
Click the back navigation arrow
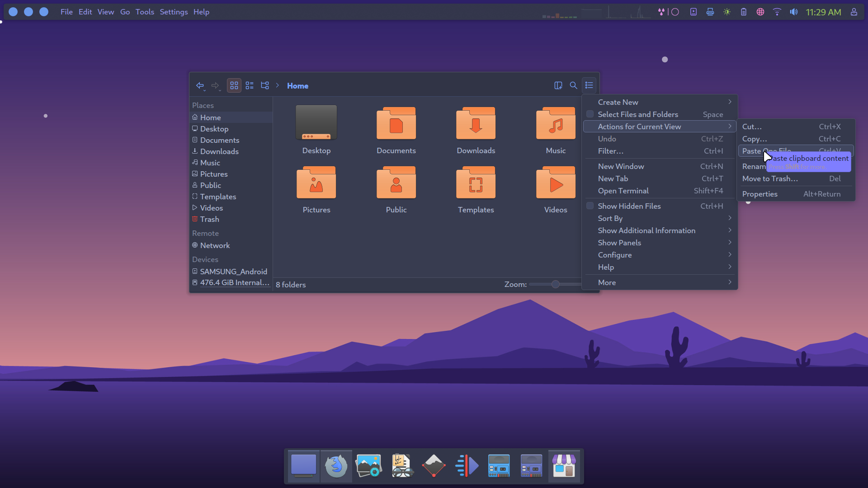point(201,85)
